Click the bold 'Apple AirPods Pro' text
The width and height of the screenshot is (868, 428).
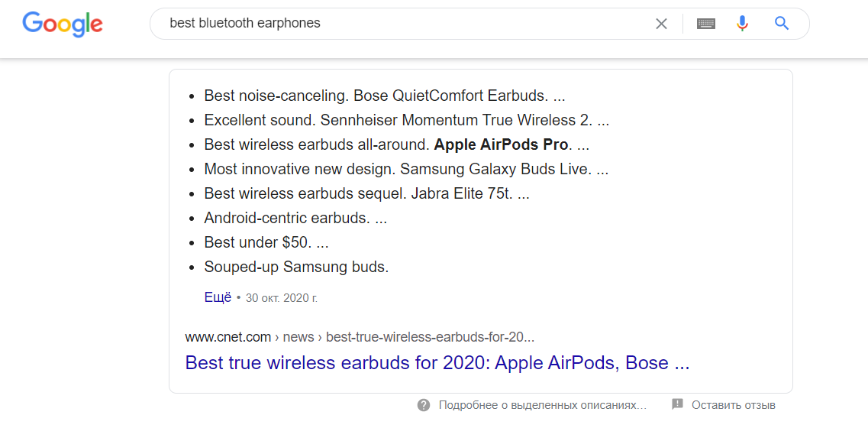point(501,144)
